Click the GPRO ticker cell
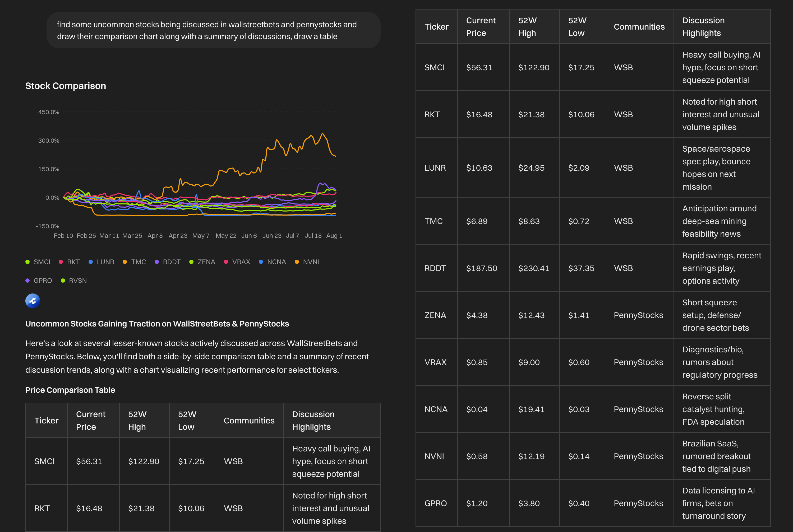The height and width of the screenshot is (532, 793). pyautogui.click(x=436, y=503)
